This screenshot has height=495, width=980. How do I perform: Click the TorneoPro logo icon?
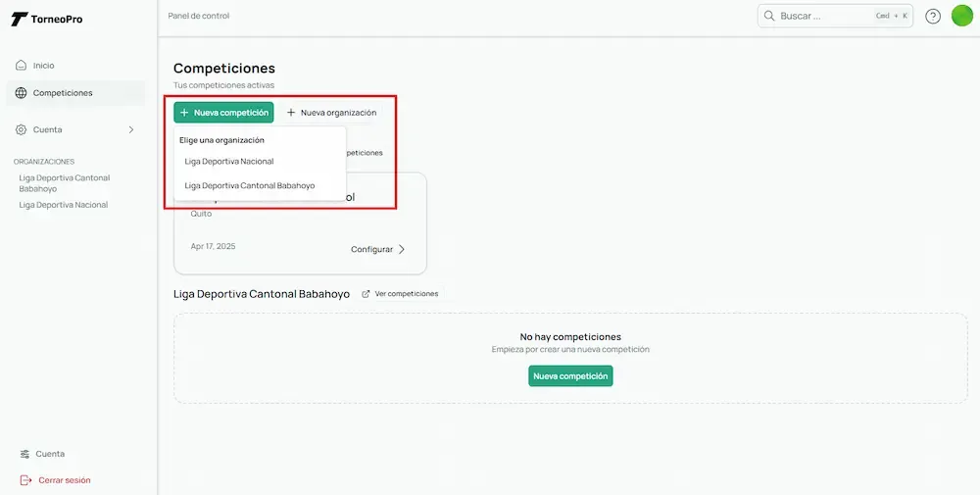pos(20,20)
